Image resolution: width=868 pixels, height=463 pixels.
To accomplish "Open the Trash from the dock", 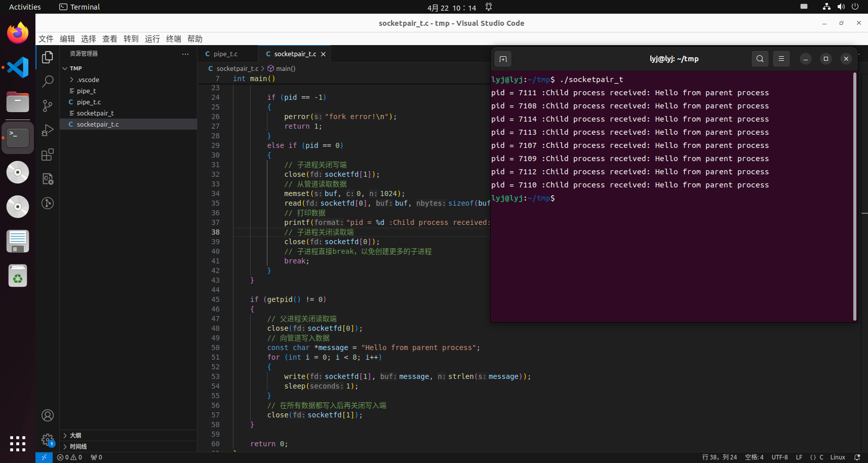I will tap(18, 276).
